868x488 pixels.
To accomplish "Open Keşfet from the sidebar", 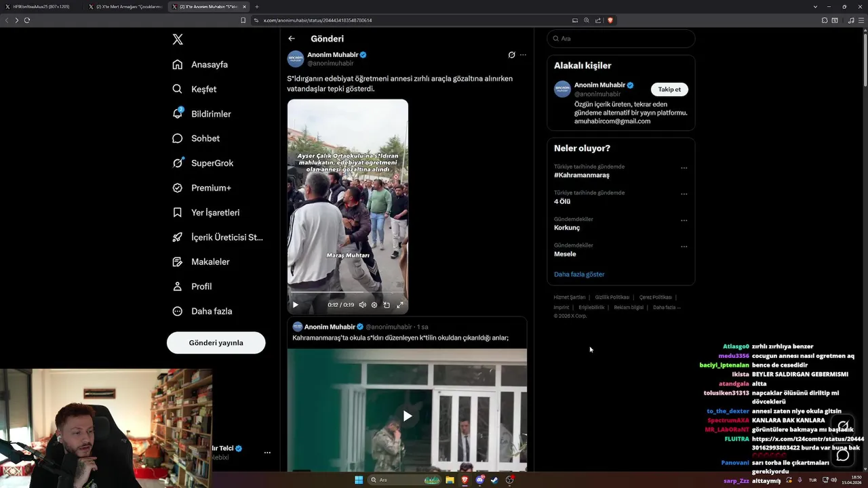I will point(195,89).
